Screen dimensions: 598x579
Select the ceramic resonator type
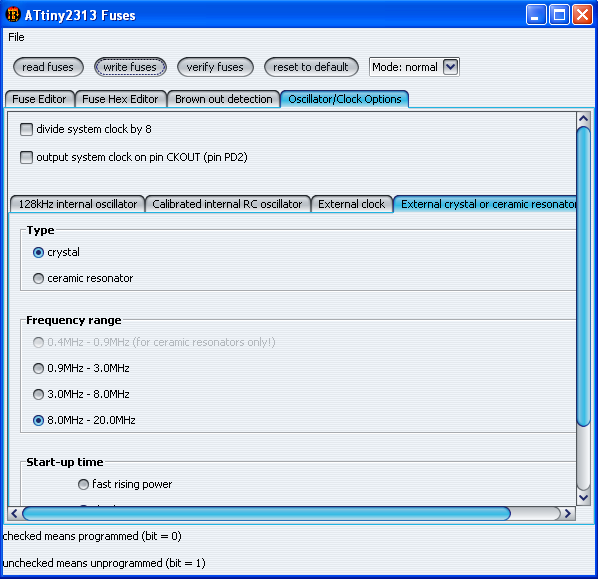click(x=38, y=278)
